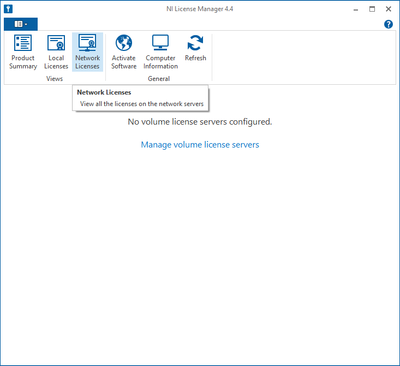Click the NI License Manager title bar icon
400x366 pixels.
pyautogui.click(x=8, y=9)
